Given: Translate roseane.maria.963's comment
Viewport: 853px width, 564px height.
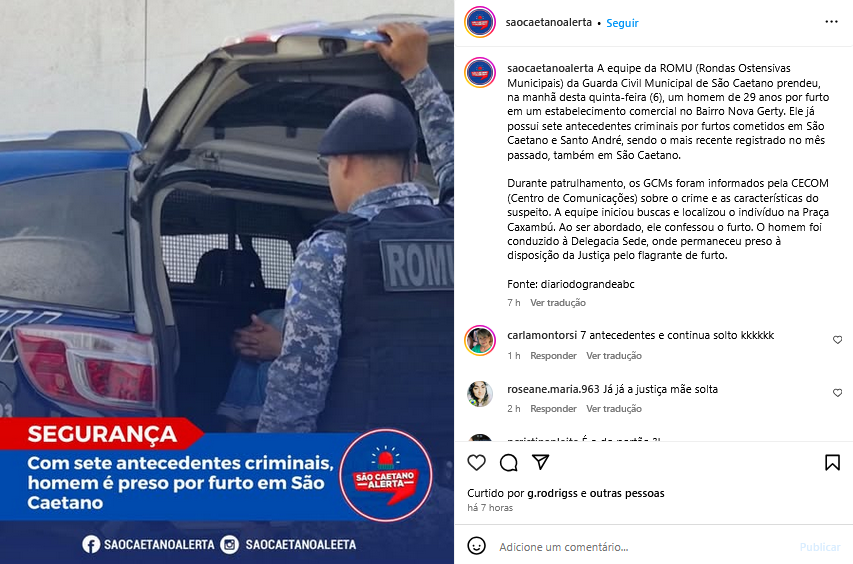Looking at the screenshot, I should pos(614,408).
